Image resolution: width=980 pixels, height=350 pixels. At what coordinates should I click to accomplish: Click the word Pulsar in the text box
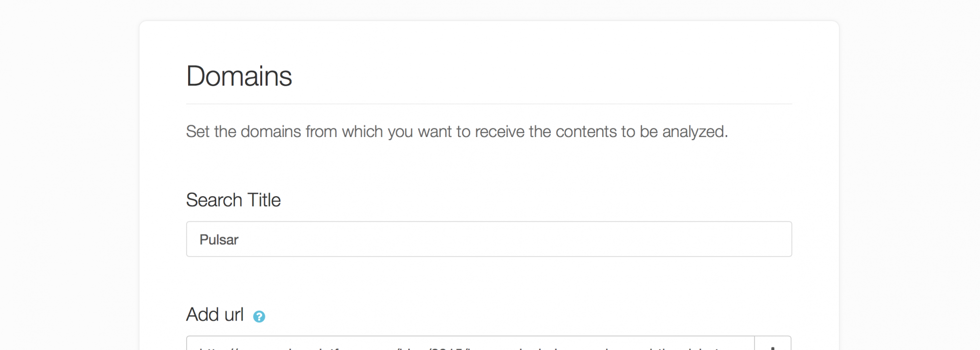(x=219, y=240)
